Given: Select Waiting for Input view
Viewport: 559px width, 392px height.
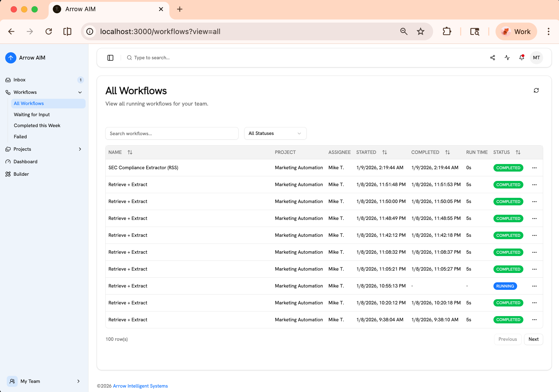Looking at the screenshot, I should (x=32, y=115).
